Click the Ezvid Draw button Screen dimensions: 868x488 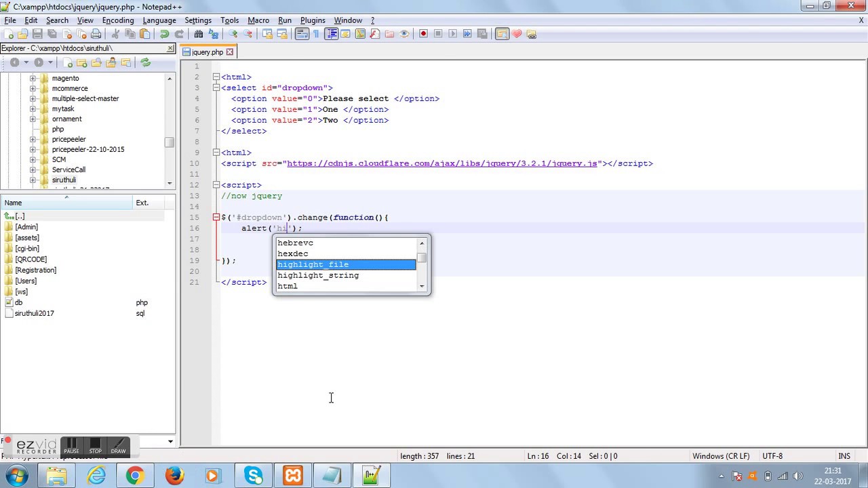tap(119, 446)
